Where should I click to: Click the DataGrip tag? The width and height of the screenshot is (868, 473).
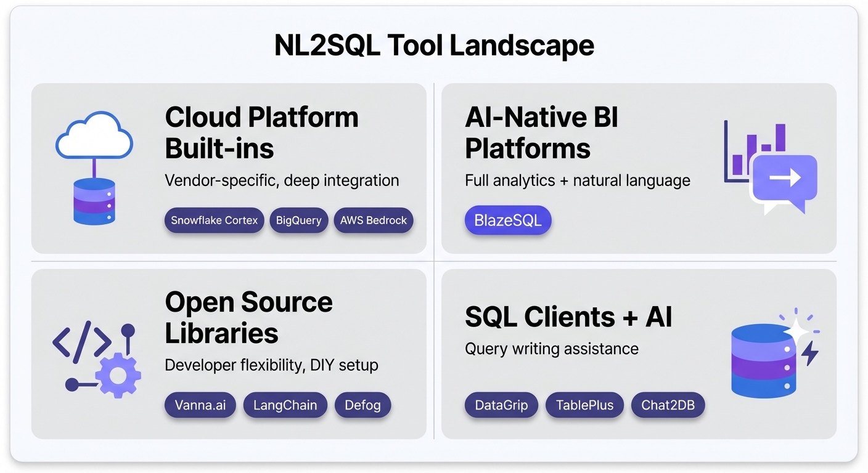[x=501, y=405]
